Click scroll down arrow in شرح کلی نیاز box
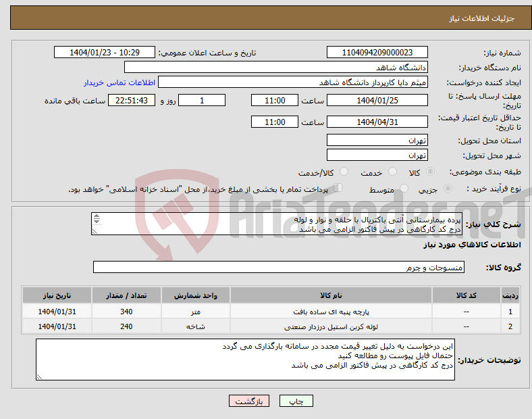Viewport: 532px width, 419px height. point(97,222)
